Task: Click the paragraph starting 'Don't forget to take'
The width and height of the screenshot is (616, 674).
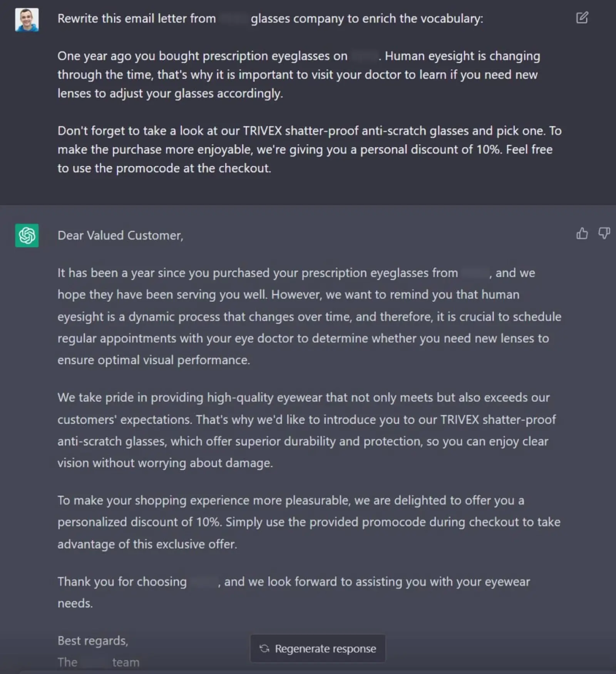Action: coord(310,149)
